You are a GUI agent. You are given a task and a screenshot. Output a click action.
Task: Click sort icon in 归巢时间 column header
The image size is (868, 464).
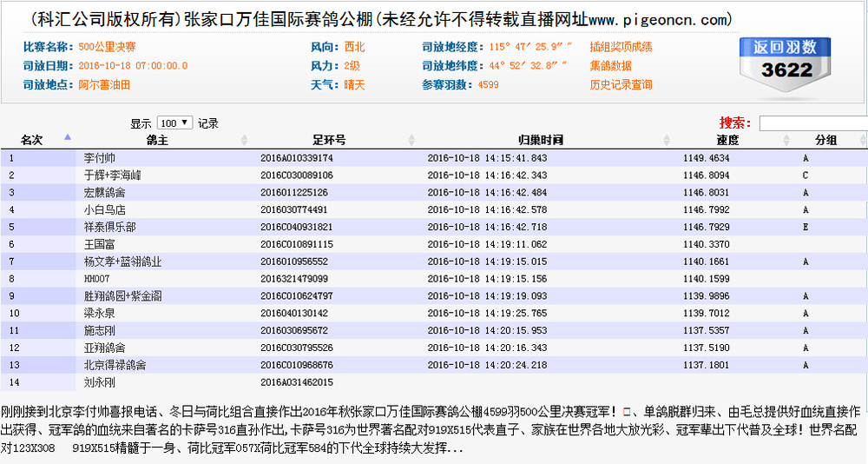point(667,140)
